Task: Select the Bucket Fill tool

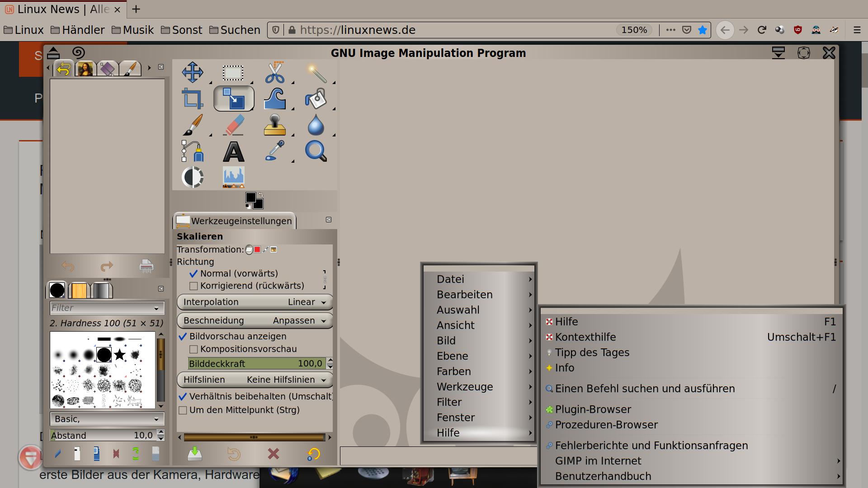Action: (x=316, y=99)
